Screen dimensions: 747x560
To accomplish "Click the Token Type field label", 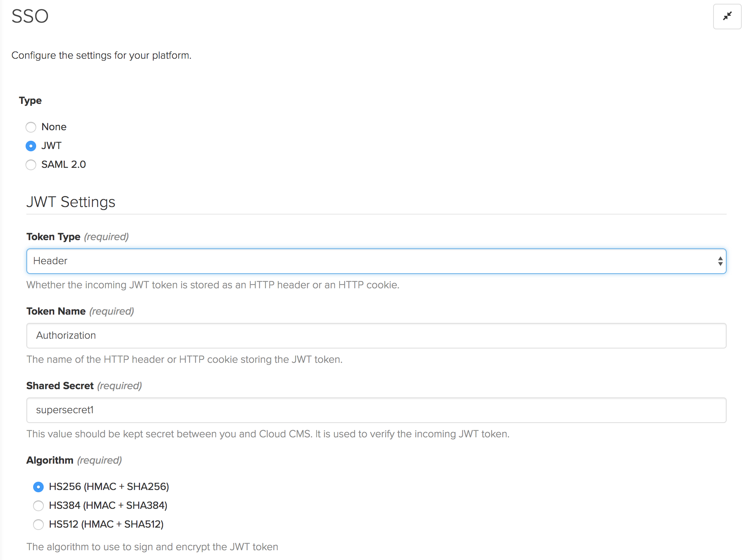I will point(53,237).
